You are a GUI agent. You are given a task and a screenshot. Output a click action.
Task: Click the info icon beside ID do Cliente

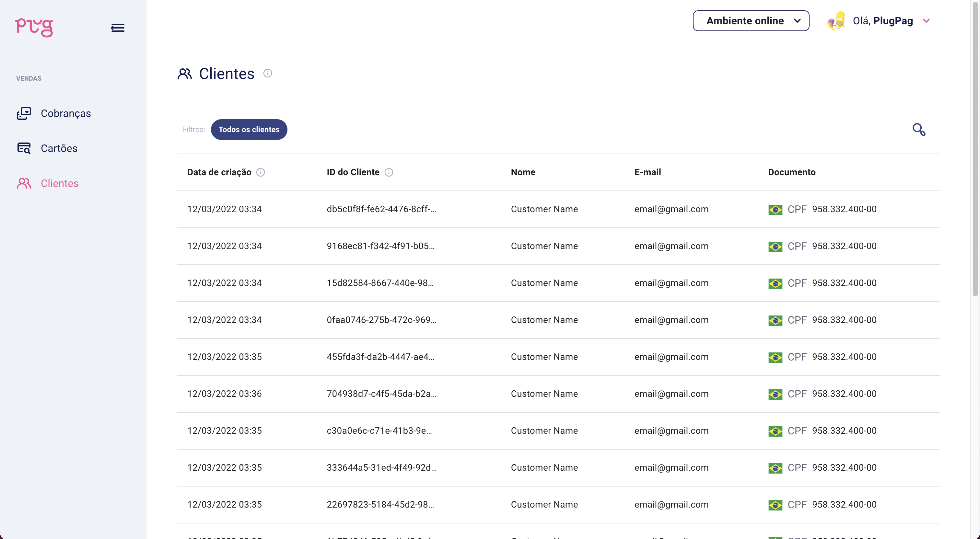[x=389, y=172]
